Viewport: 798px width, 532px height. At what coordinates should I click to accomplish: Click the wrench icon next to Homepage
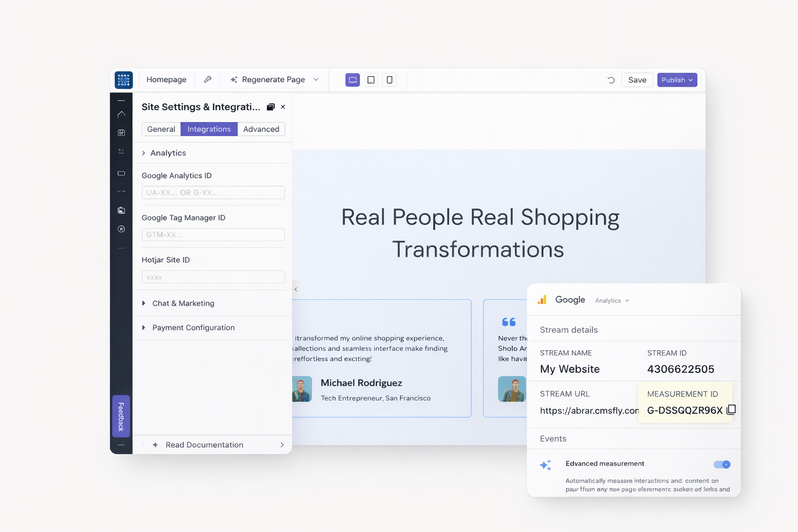pyautogui.click(x=207, y=79)
